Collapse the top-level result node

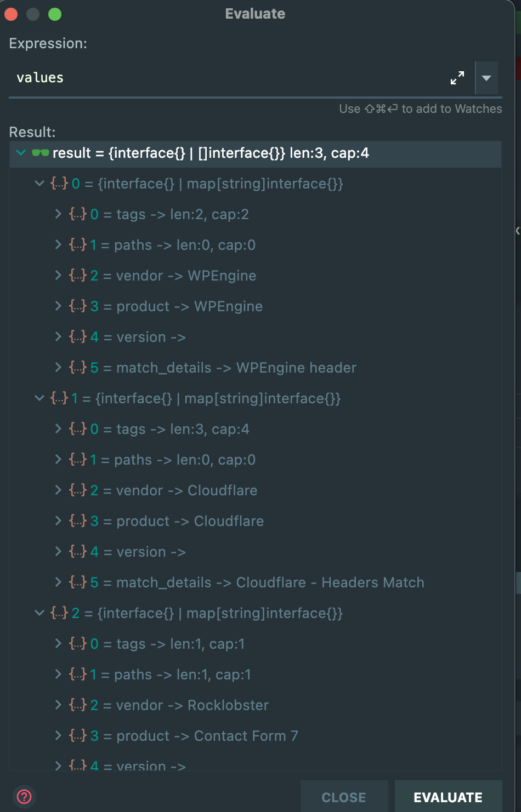(21, 153)
